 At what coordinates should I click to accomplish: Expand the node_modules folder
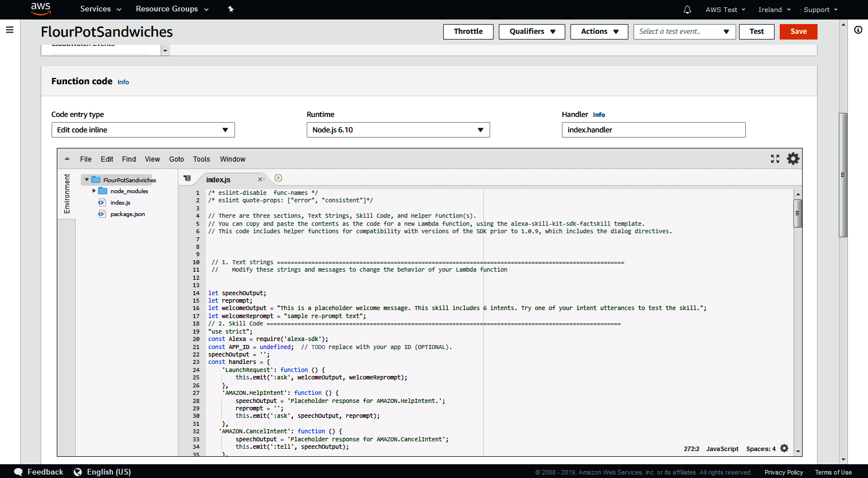click(x=94, y=191)
